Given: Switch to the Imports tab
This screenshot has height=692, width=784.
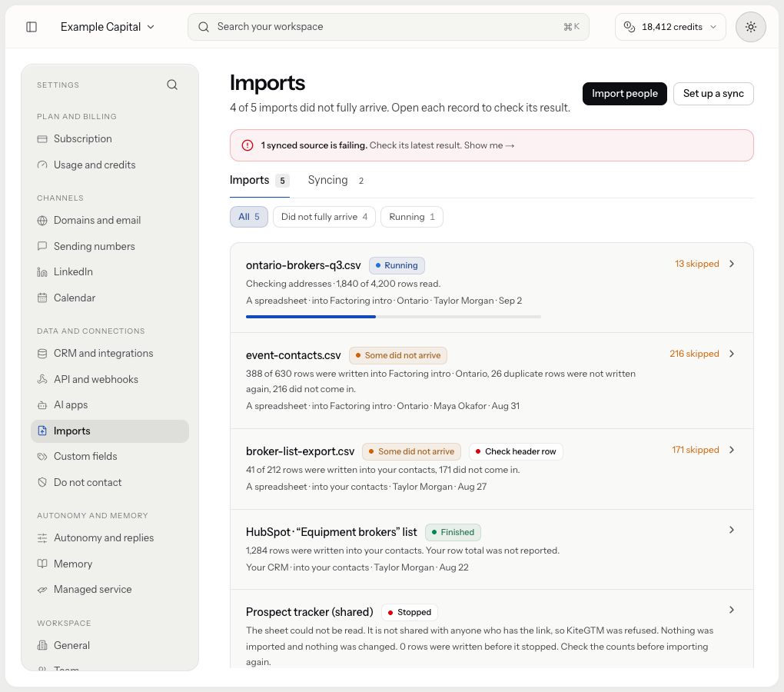Looking at the screenshot, I should pyautogui.click(x=259, y=181).
